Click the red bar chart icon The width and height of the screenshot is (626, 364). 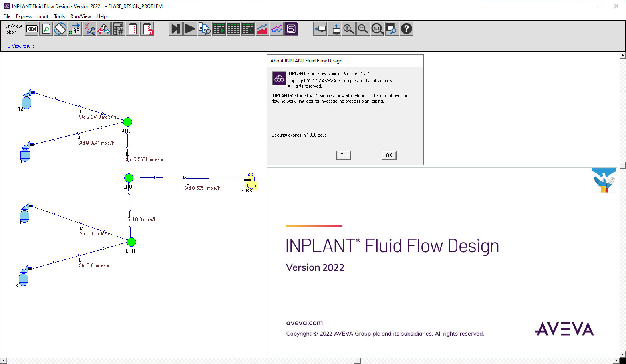pyautogui.click(x=262, y=29)
